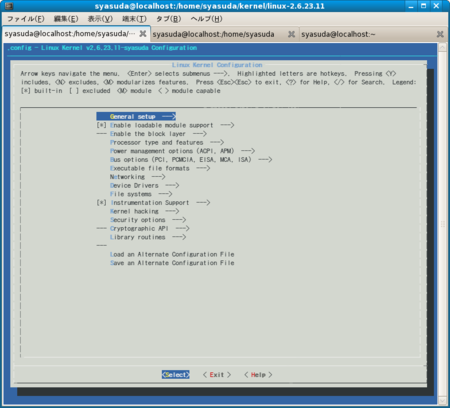Switch to the /home/syasuda terminal tab

(214, 34)
